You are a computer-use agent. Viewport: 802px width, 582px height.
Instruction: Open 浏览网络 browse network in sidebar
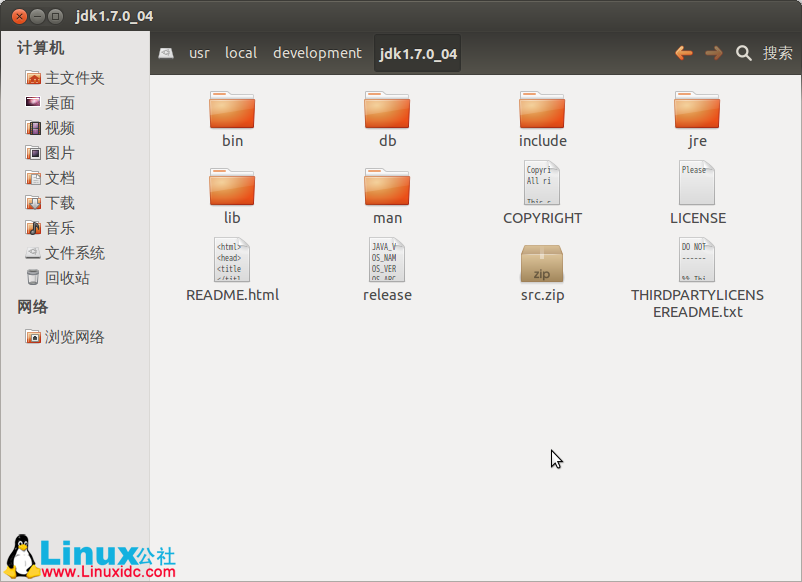pos(65,337)
